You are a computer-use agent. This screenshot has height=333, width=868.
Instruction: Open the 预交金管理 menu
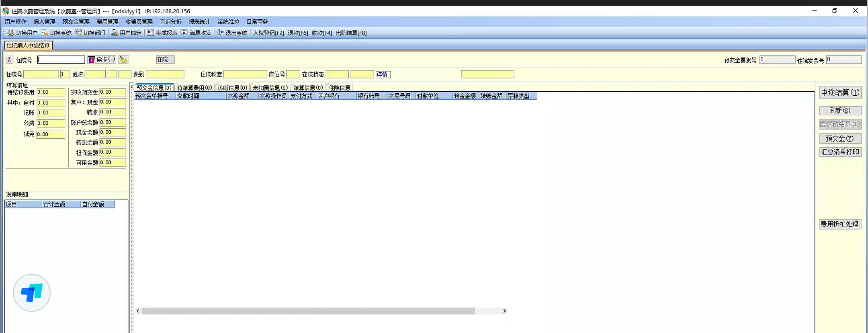(76, 22)
